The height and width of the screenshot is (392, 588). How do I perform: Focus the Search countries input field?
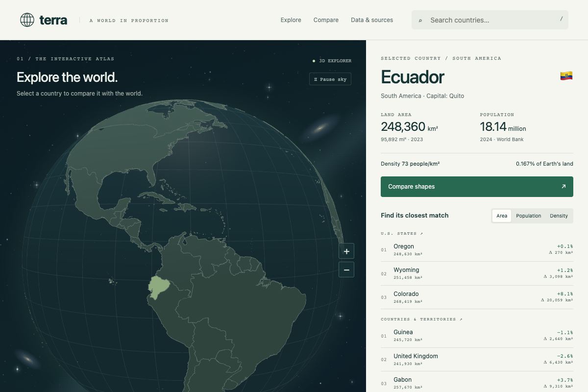pyautogui.click(x=490, y=20)
